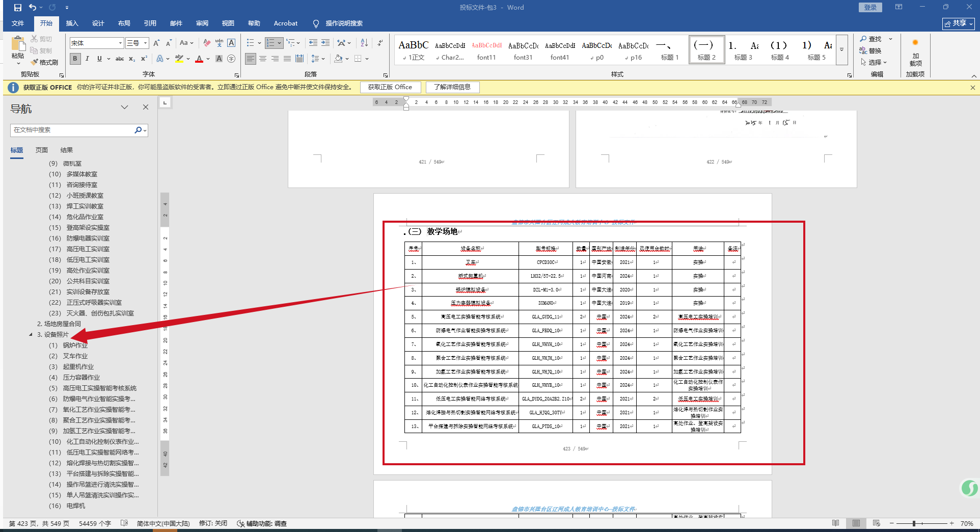Insert an enclosed character (circled 字)
980x532 pixels.
231,59
